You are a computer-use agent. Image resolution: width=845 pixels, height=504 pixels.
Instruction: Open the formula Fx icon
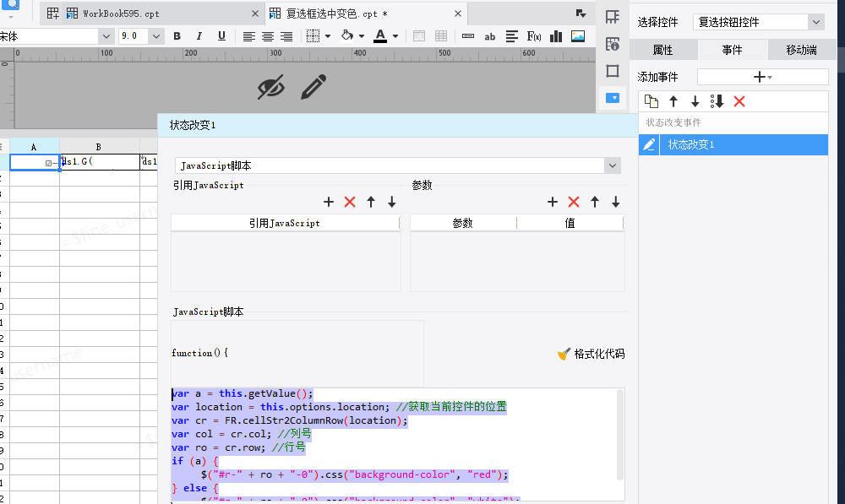coord(533,36)
